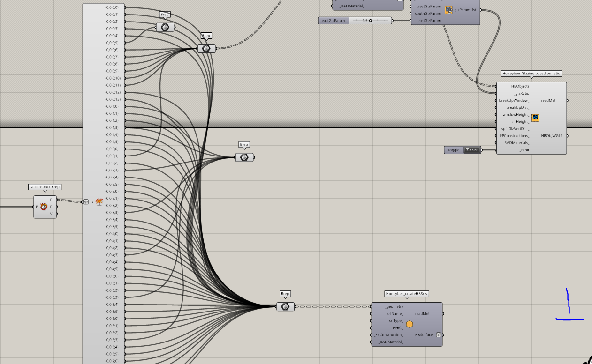This screenshot has width=592, height=364.
Task: Click the E output on Deconstruct Brep
Action: click(x=51, y=207)
